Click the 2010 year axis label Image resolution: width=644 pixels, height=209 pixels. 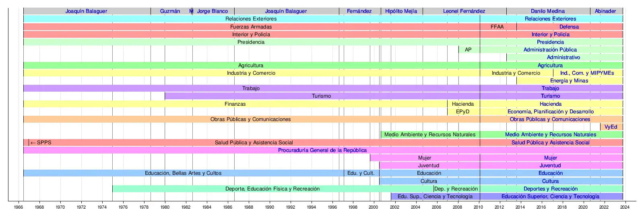pos(478,207)
